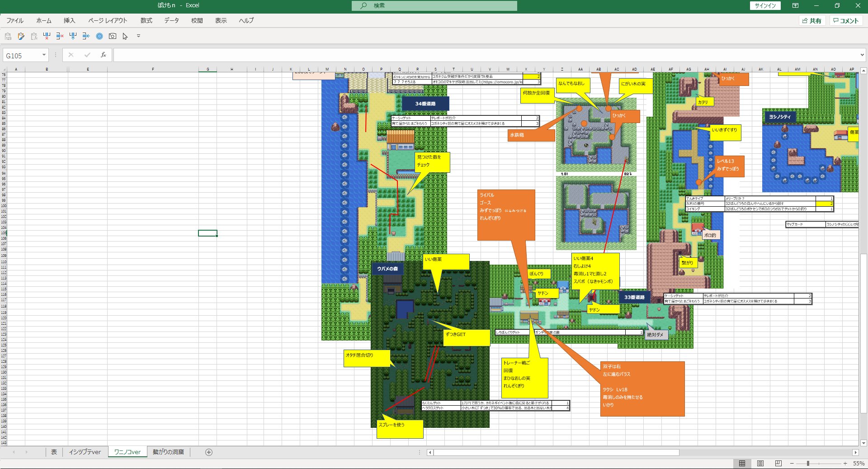Click the vertical scrollbar down arrow
The image size is (868, 469).
point(863,443)
